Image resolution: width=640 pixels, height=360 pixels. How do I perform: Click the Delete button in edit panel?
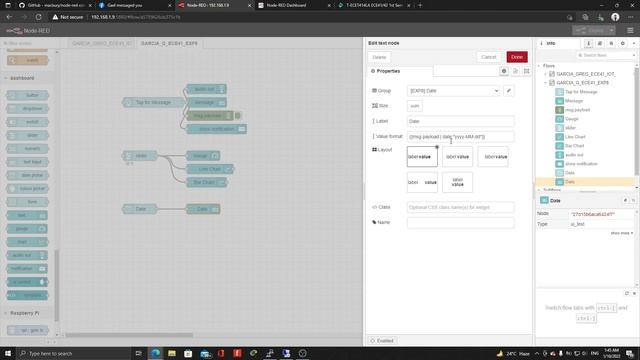[379, 57]
